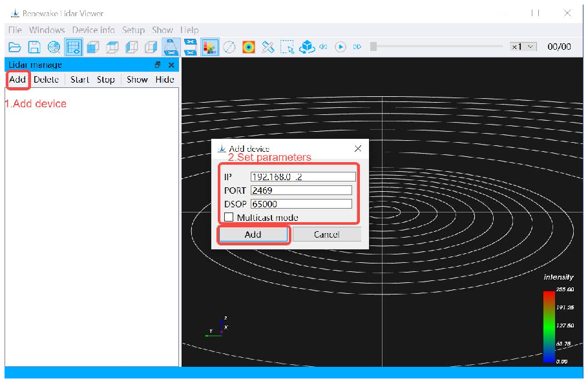This screenshot has width=588, height=383.
Task: Click the XYZ axis orientation widget
Action: [x=218, y=327]
